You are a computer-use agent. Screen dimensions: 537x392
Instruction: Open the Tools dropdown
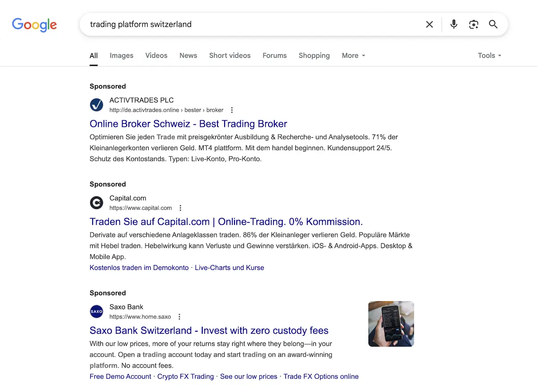[490, 55]
